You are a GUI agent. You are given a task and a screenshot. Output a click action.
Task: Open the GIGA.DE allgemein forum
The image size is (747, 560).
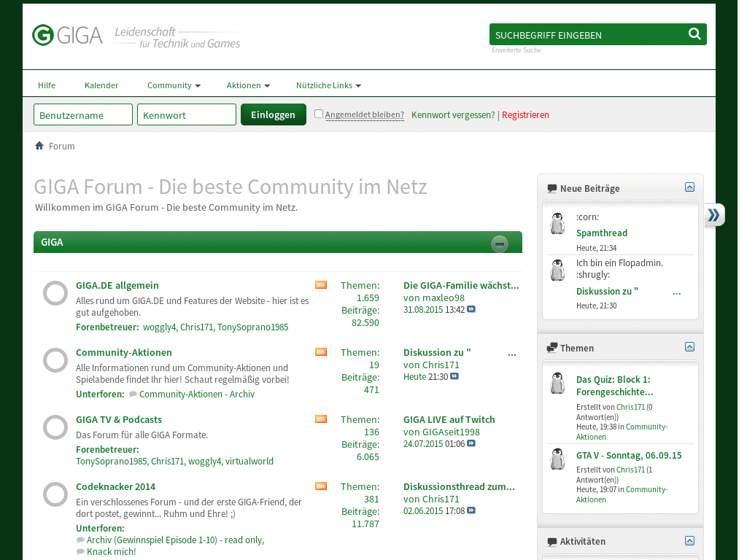pyautogui.click(x=117, y=285)
